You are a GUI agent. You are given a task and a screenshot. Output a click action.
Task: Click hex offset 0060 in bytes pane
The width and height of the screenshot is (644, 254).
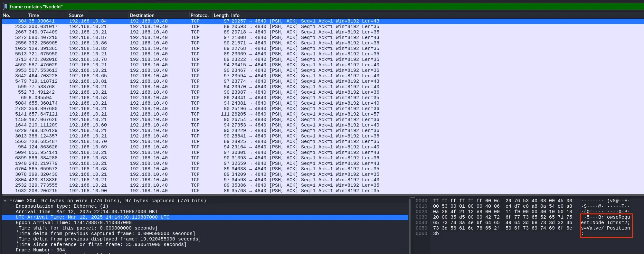pyautogui.click(x=421, y=233)
